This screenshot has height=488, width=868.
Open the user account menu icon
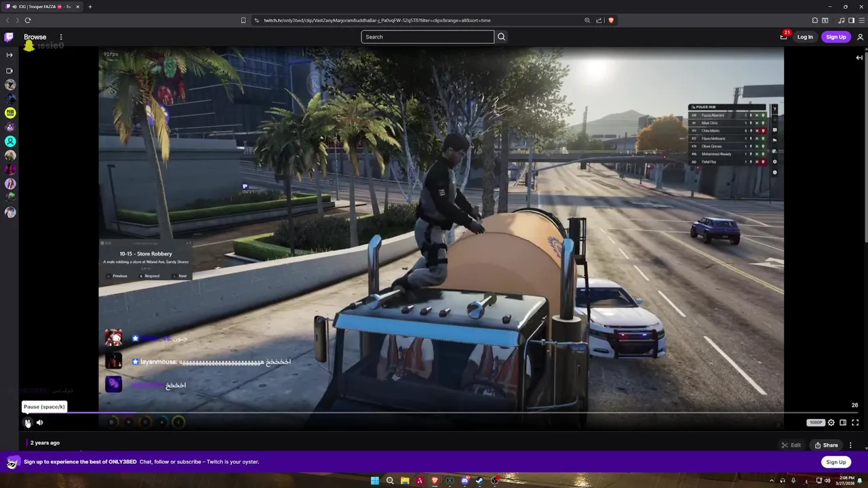click(860, 37)
